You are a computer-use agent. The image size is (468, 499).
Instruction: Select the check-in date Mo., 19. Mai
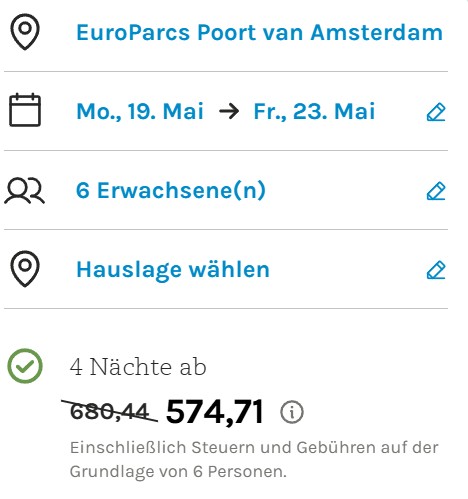(x=140, y=111)
